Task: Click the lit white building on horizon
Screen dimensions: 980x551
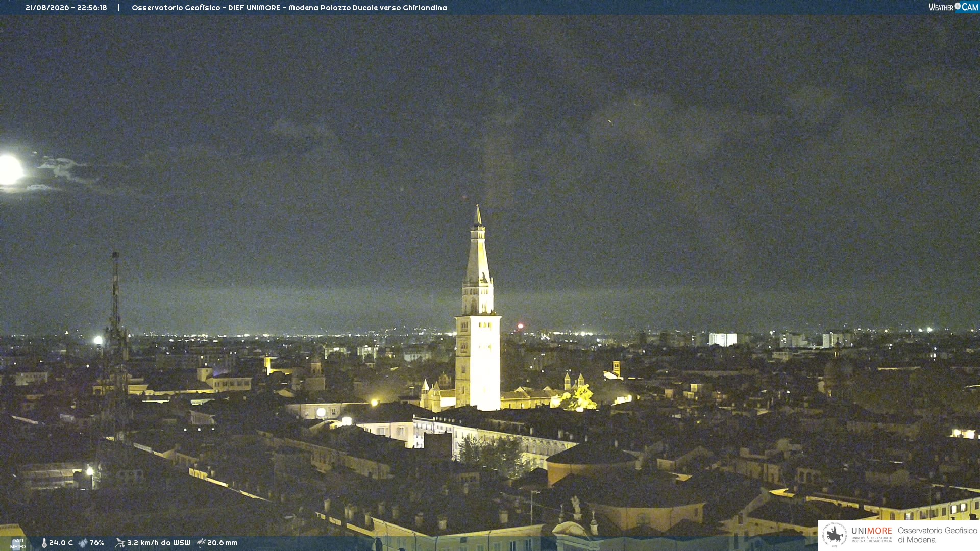Action: (723, 339)
